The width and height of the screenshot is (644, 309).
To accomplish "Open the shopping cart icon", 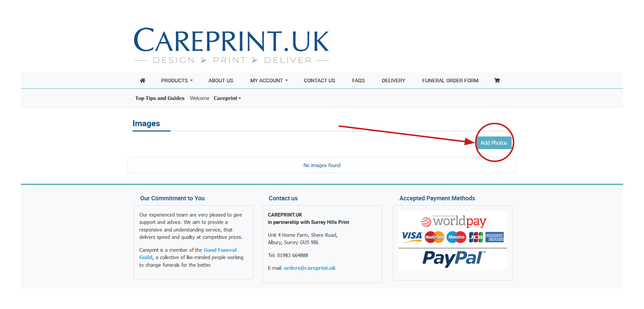I will click(497, 81).
